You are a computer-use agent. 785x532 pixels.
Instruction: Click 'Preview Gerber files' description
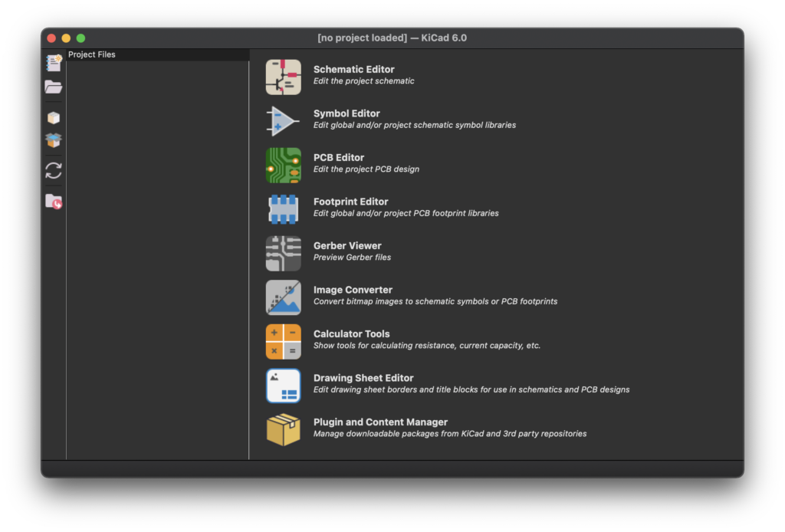coord(353,258)
